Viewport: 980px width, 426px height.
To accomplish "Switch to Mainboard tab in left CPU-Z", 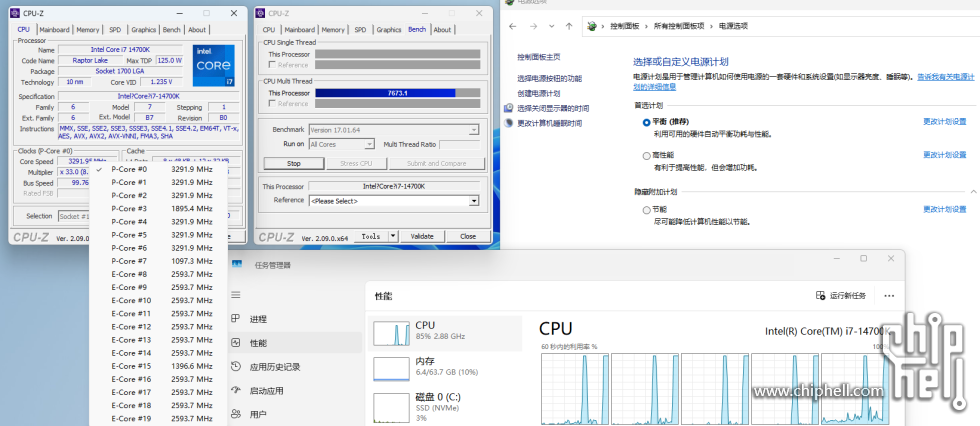I will click(54, 29).
